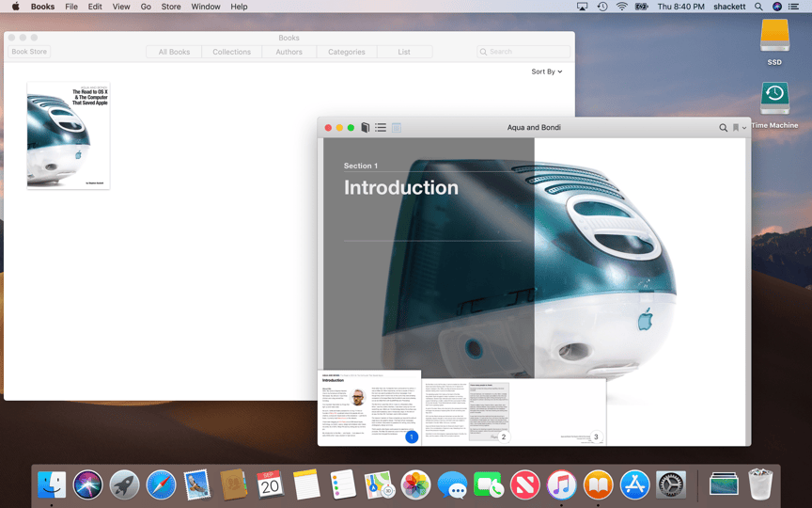
Task: Click the clock Thu 8:40 PM
Action: (681, 7)
